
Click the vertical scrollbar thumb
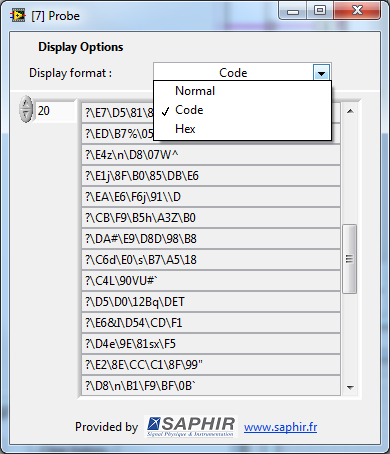pos(349,259)
